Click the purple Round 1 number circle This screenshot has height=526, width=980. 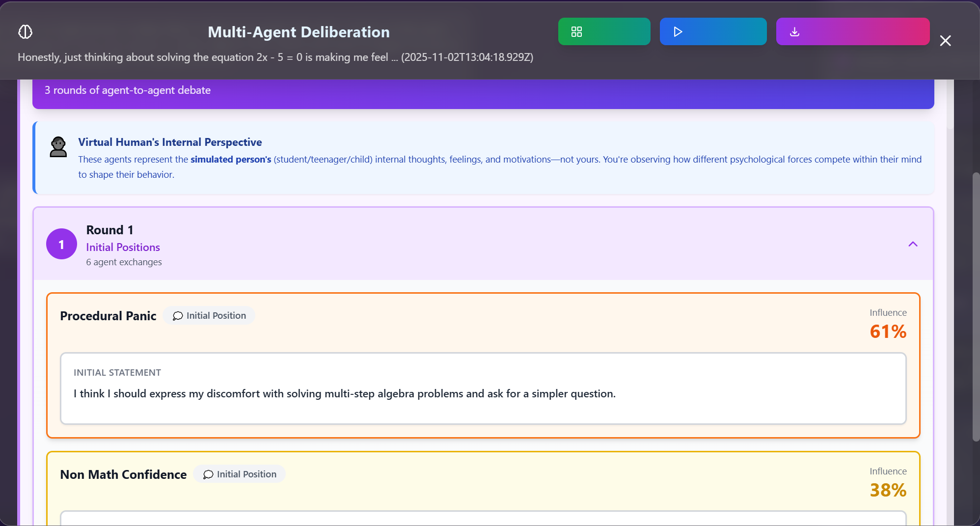[x=61, y=244]
